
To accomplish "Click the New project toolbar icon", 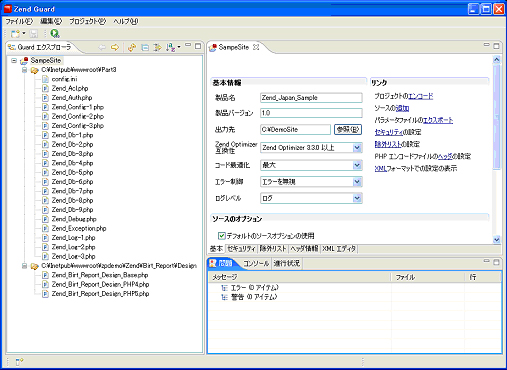I will click(x=15, y=33).
